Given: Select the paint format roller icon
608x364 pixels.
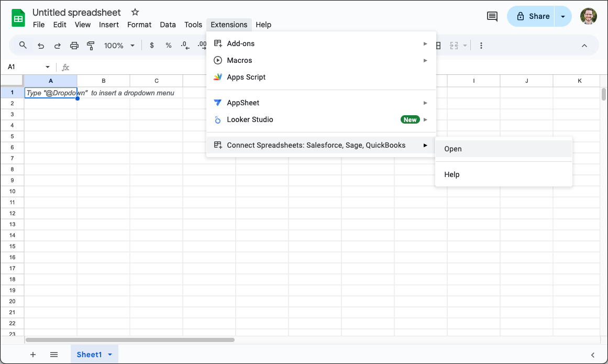Looking at the screenshot, I should [x=91, y=46].
